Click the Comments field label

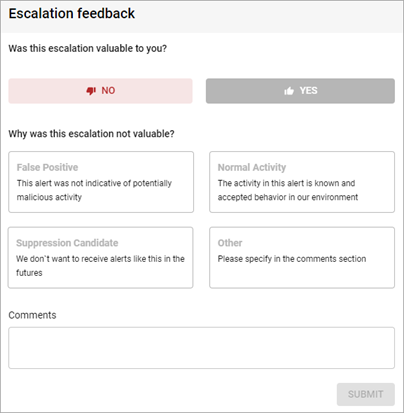(x=32, y=315)
